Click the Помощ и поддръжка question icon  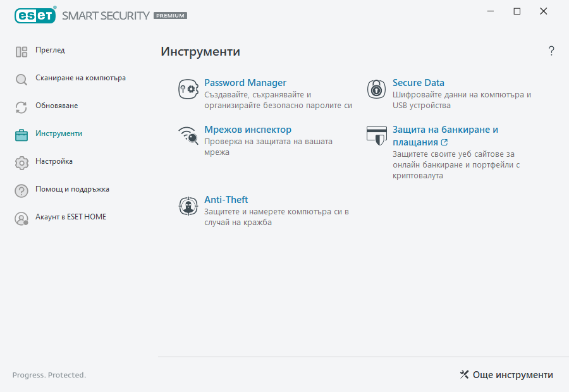21,190
